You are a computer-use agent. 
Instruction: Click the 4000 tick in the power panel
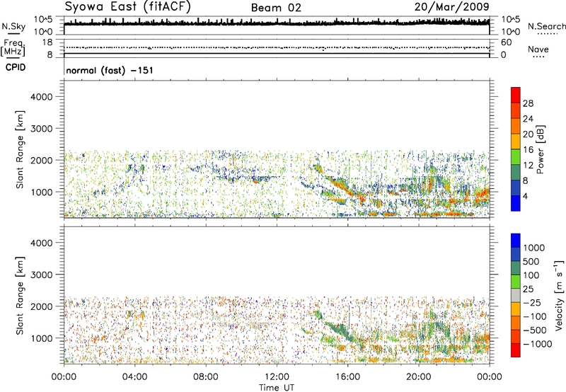pyautogui.click(x=42, y=97)
